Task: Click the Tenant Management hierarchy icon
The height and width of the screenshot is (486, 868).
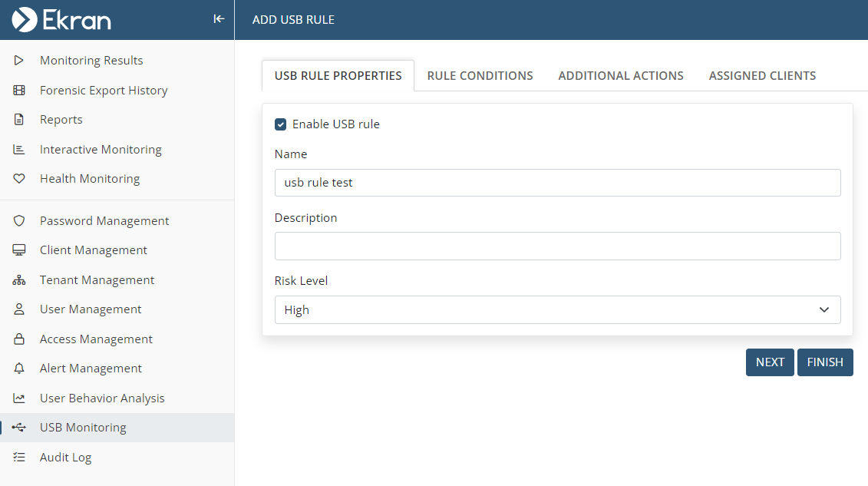Action: (x=19, y=280)
